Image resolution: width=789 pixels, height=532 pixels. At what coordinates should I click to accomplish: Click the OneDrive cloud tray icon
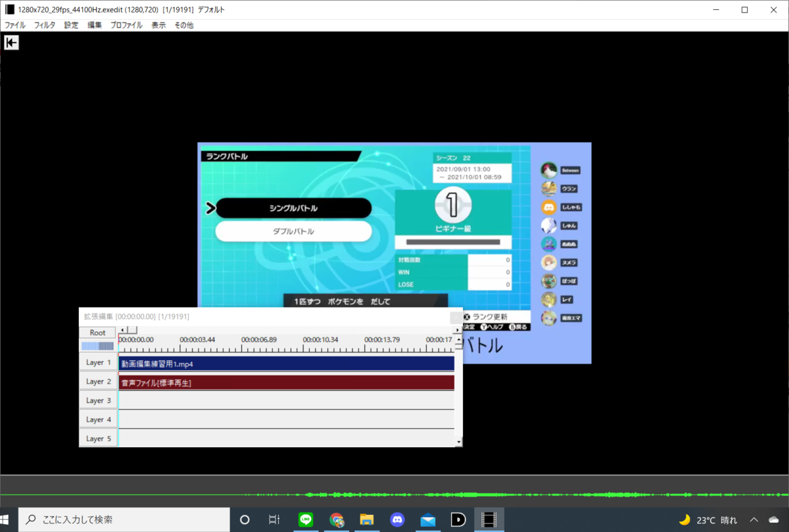tap(774, 520)
